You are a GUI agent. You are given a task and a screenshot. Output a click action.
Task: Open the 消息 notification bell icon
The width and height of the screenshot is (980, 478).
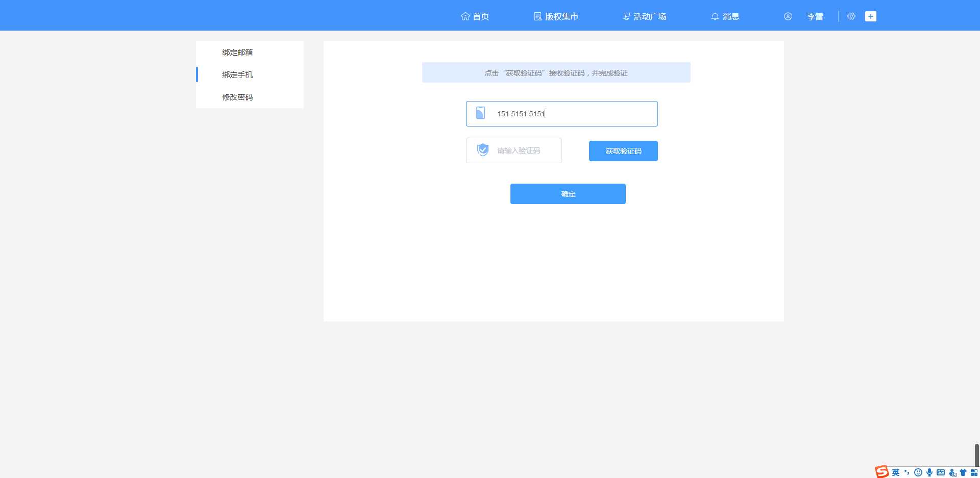(x=715, y=16)
